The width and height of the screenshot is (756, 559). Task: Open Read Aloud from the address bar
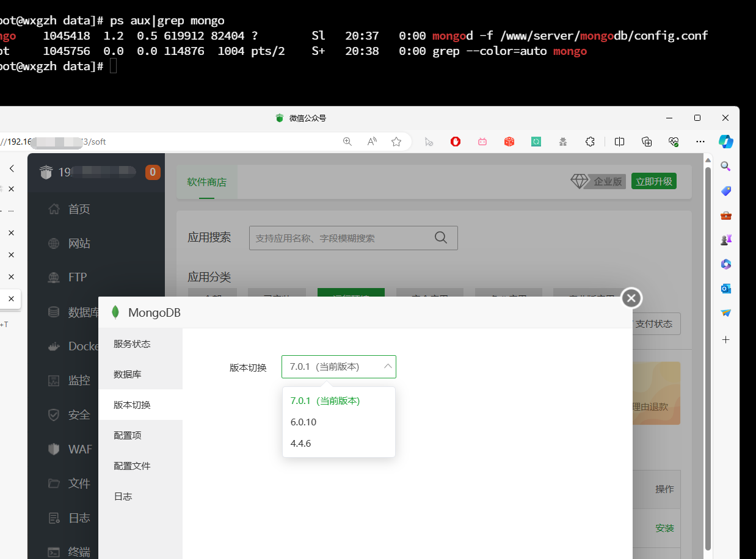click(x=372, y=142)
